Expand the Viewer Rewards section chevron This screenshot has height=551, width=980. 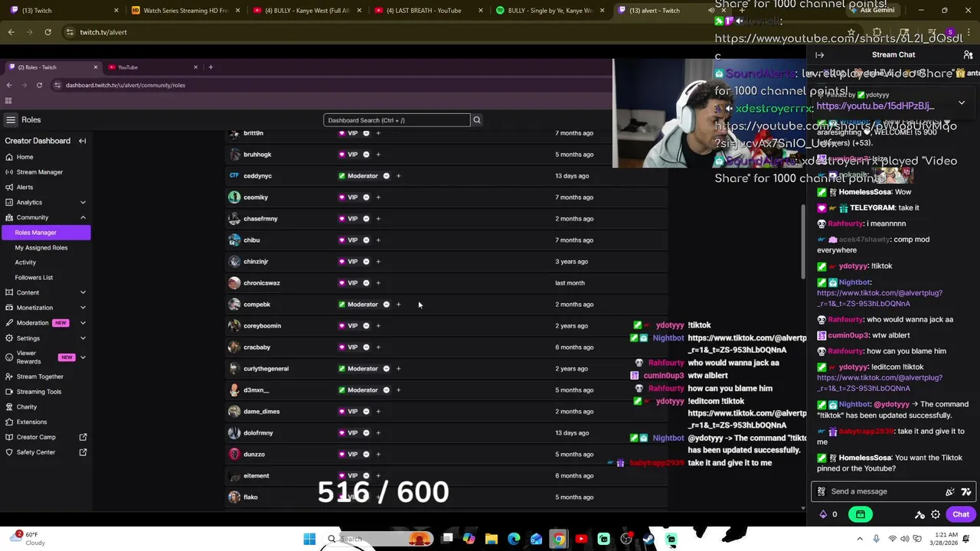(x=83, y=357)
